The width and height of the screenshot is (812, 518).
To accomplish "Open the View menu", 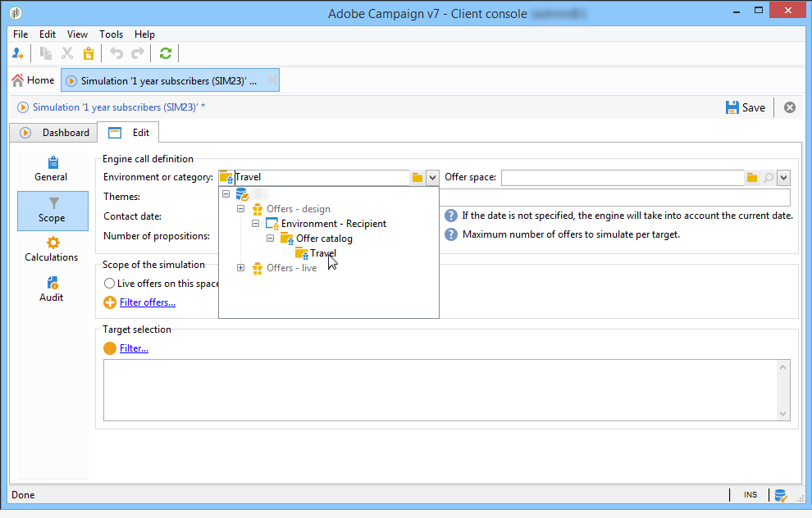I will (x=77, y=34).
